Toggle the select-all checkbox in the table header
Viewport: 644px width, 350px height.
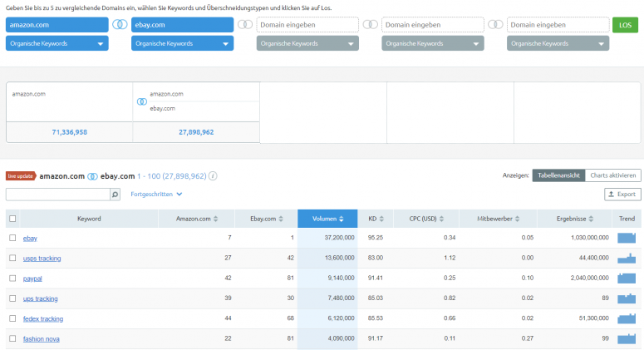click(12, 219)
